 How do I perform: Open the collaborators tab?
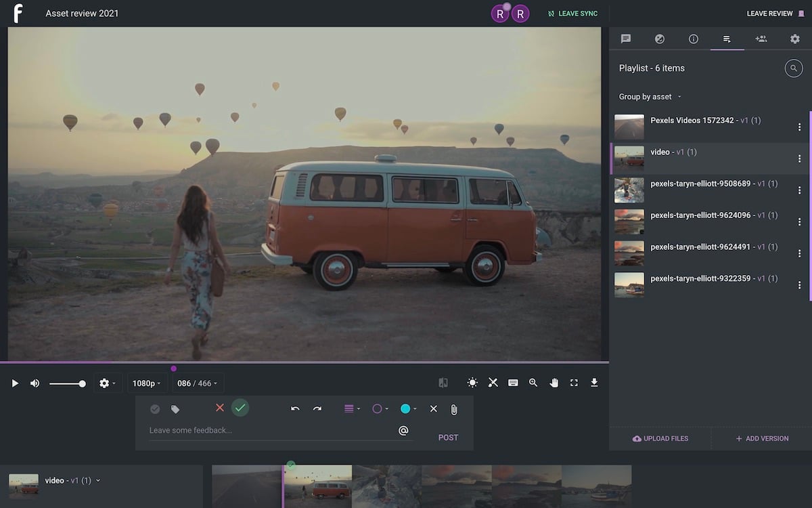point(761,39)
